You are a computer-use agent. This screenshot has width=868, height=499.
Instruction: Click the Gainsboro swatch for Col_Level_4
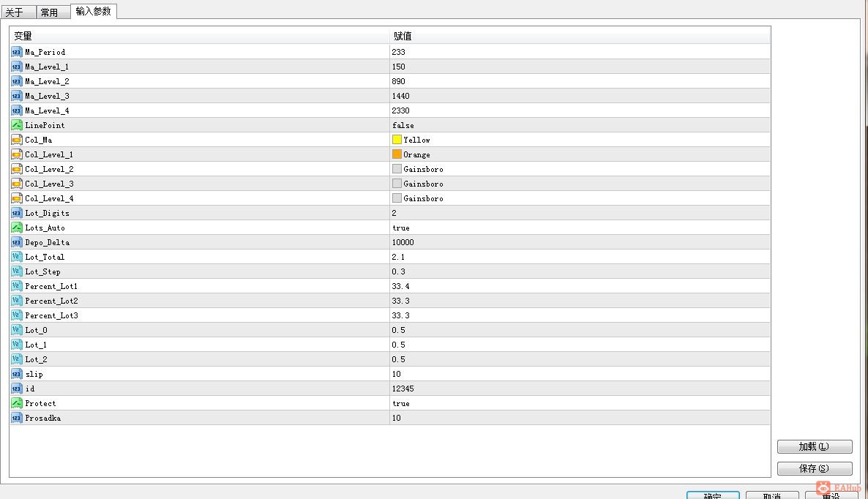(397, 198)
